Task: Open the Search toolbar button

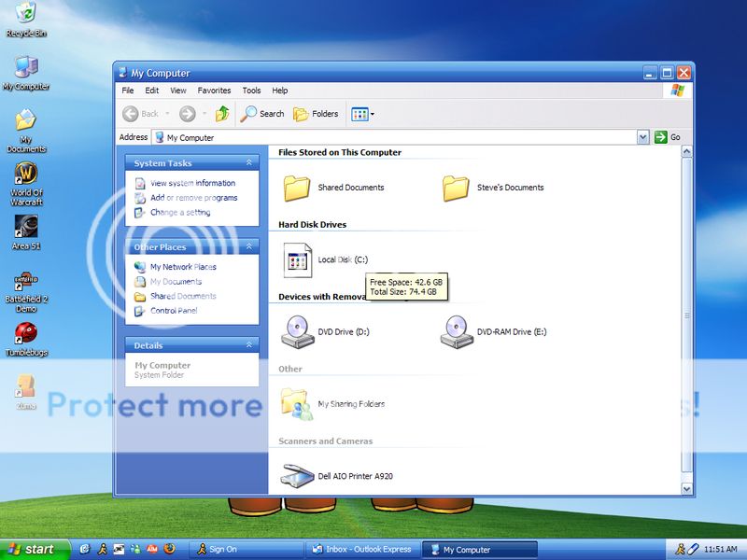Action: coord(262,114)
